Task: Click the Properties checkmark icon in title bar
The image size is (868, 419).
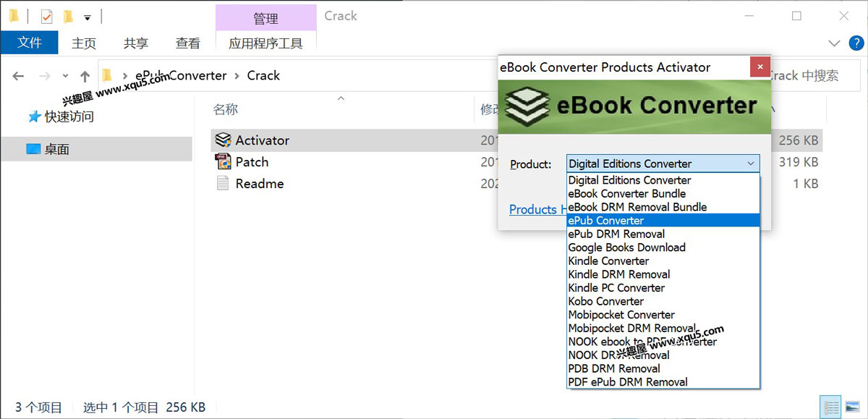Action: click(x=46, y=16)
